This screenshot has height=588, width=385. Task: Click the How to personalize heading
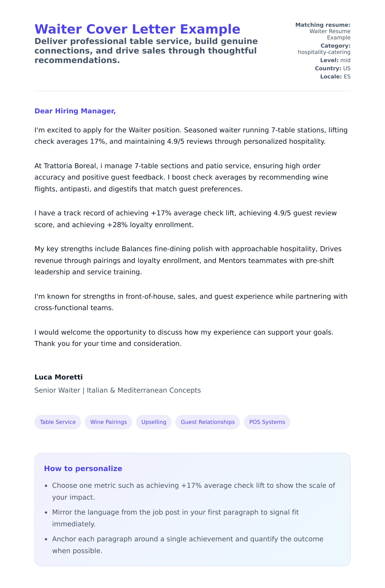(x=83, y=468)
